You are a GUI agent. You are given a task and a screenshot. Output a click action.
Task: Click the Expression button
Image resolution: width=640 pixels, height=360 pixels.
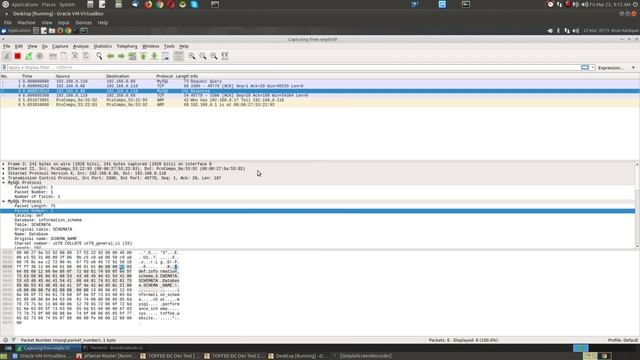pyautogui.click(x=611, y=68)
